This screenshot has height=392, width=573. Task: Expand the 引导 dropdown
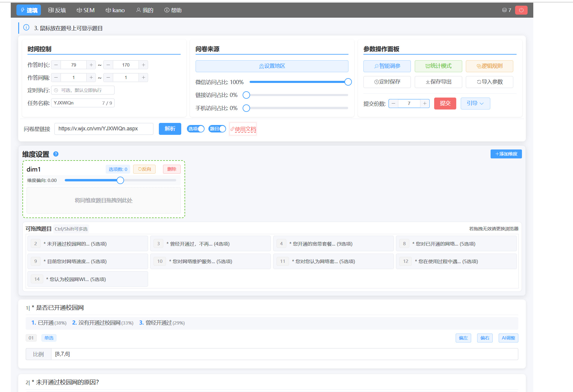click(475, 103)
